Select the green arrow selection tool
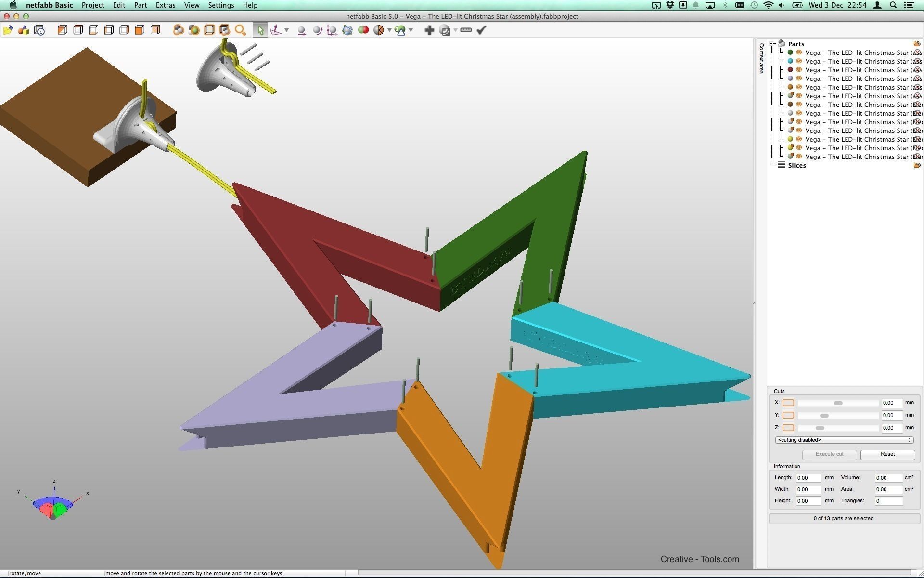 260,30
